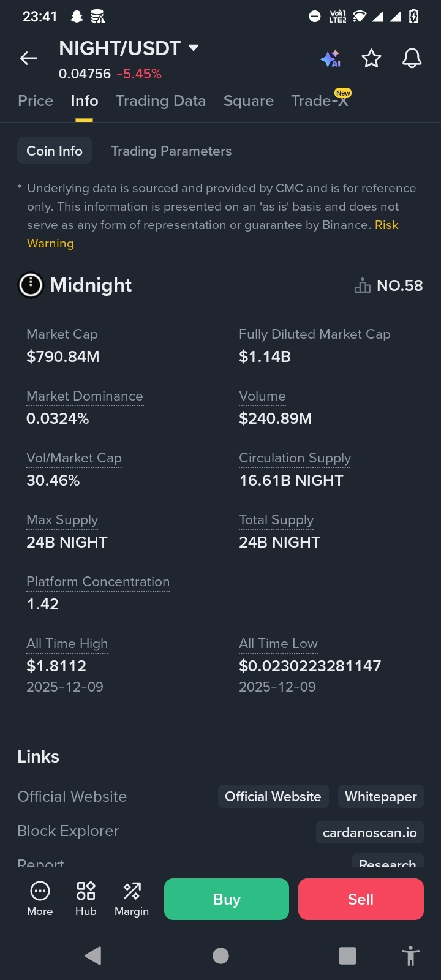Tap the back arrow icon
The height and width of the screenshot is (980, 441).
[29, 58]
